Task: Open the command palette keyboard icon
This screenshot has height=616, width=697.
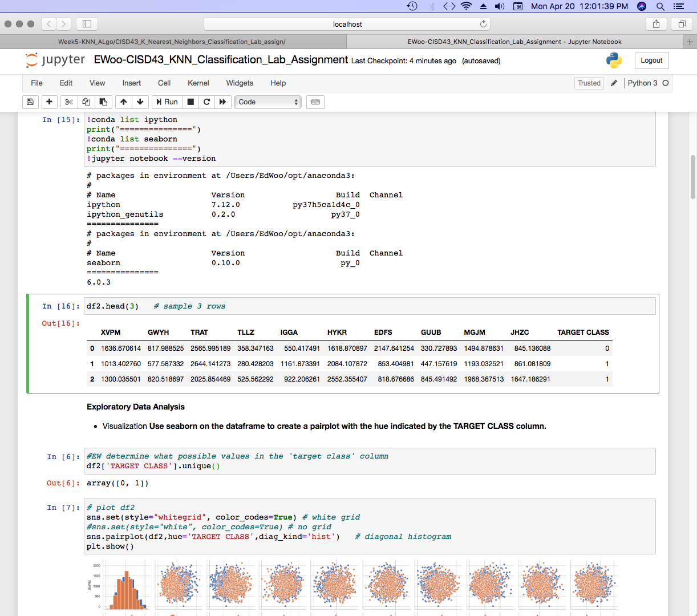Action: (315, 102)
